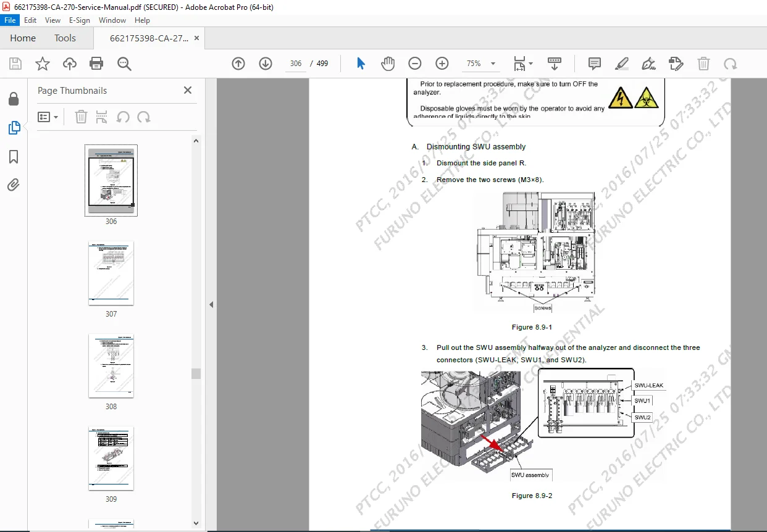Image resolution: width=767 pixels, height=532 pixels.
Task: Go to previous page arrow
Action: point(238,64)
